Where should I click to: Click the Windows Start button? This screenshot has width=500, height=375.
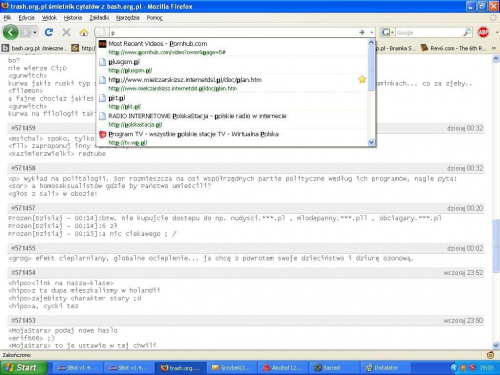pyautogui.click(x=23, y=368)
